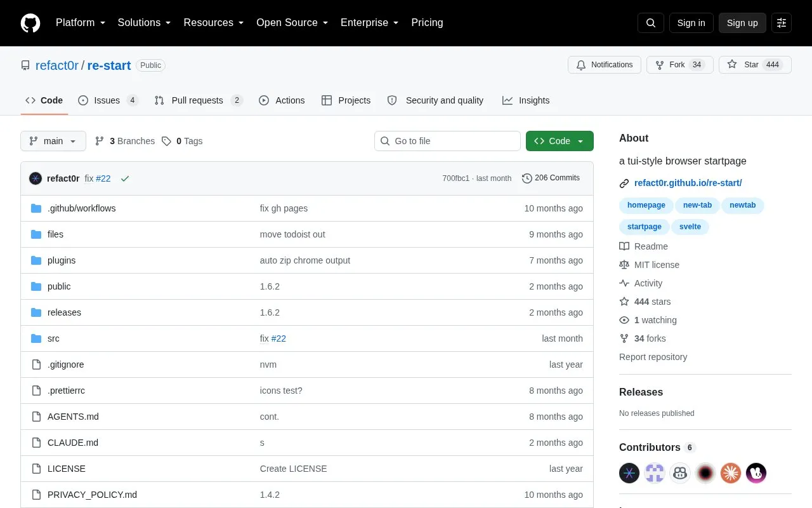812x508 pixels.
Task: Switch to the Issues tab
Action: pyautogui.click(x=108, y=100)
